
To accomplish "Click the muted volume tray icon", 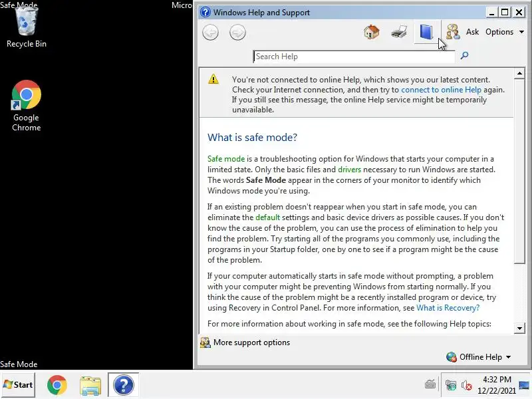I will pos(467,385).
